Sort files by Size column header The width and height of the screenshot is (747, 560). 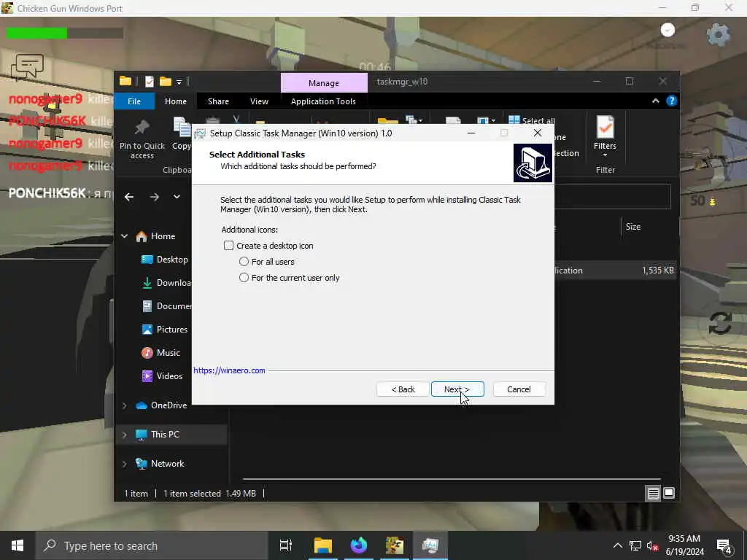pyautogui.click(x=633, y=227)
